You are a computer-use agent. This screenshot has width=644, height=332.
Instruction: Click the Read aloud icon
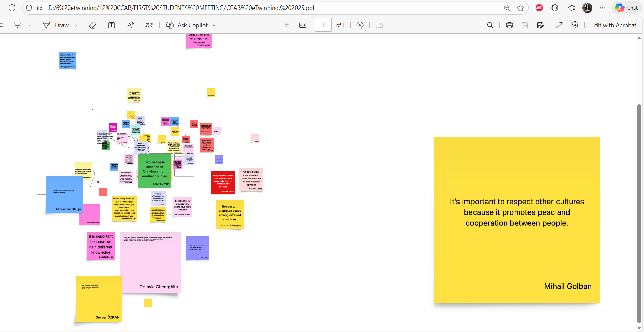131,25
